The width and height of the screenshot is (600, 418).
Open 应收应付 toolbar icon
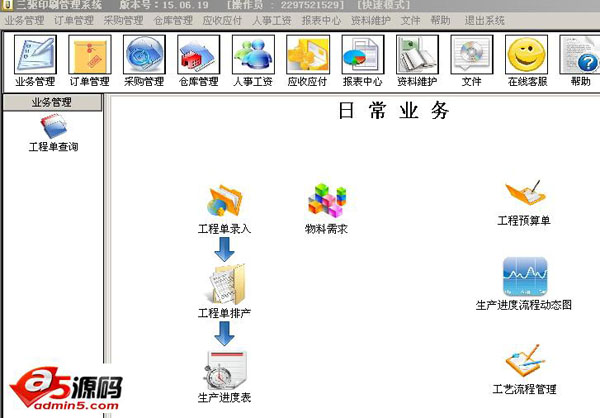pos(308,54)
